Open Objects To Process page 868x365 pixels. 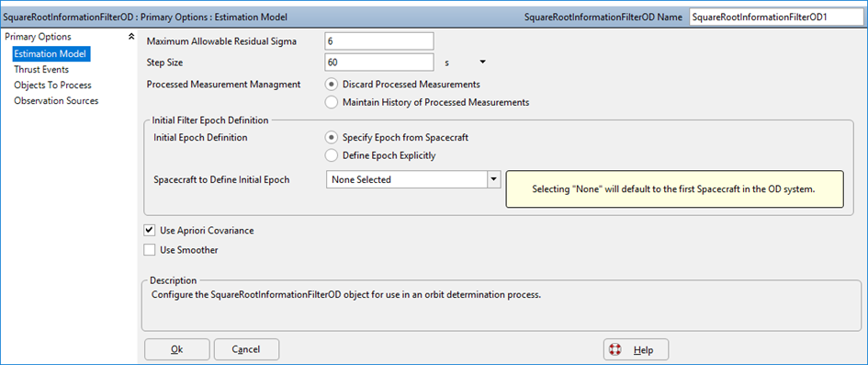(52, 85)
